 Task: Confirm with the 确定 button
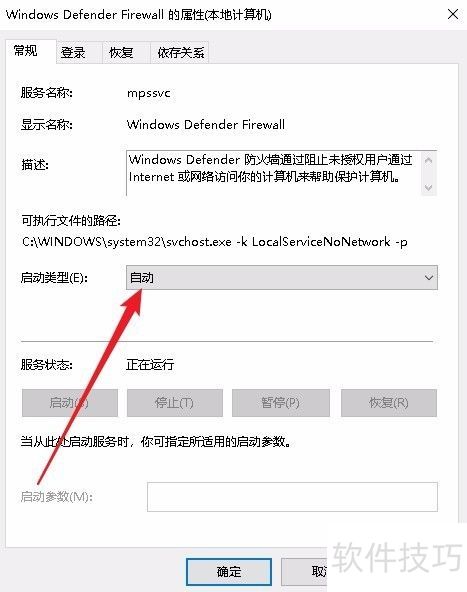coord(229,572)
